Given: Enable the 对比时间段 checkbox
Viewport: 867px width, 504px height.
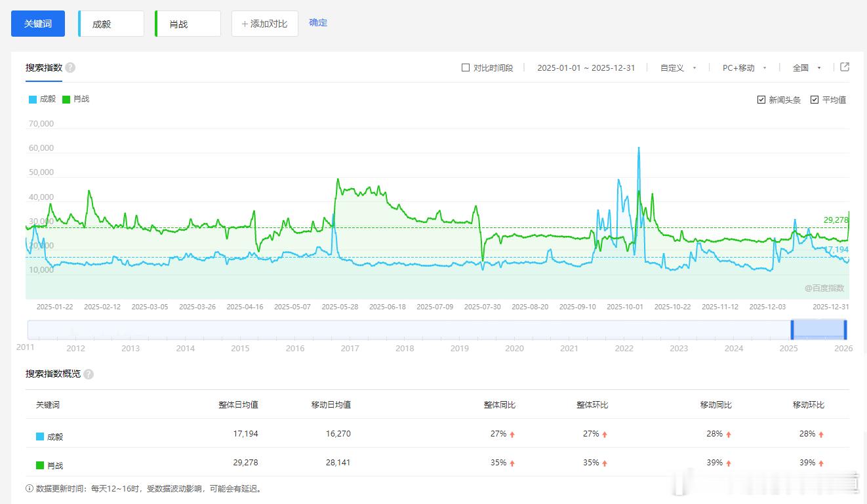Looking at the screenshot, I should (466, 68).
